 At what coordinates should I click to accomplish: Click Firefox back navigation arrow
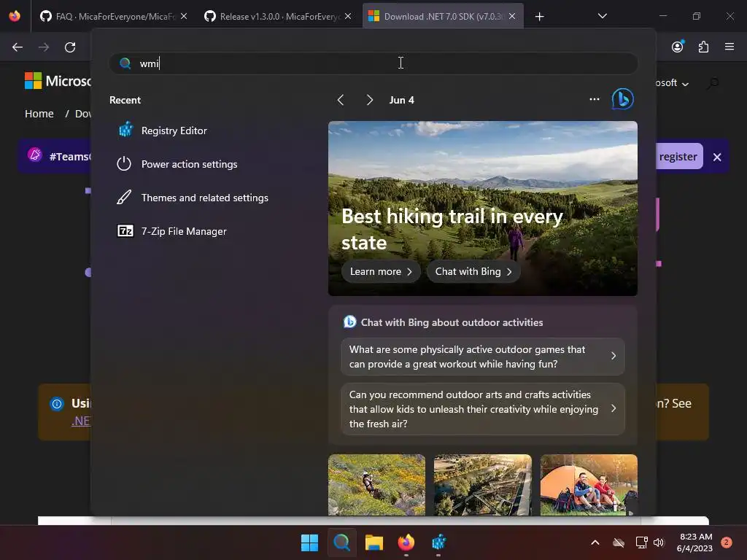click(x=18, y=47)
